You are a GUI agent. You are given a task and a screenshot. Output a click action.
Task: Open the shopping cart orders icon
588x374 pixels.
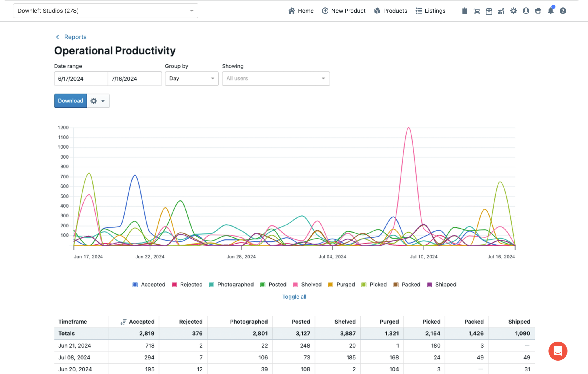[x=477, y=11]
